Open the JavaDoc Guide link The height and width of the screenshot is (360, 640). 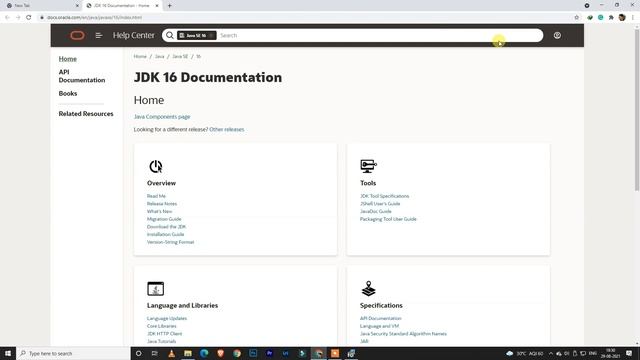(x=376, y=211)
